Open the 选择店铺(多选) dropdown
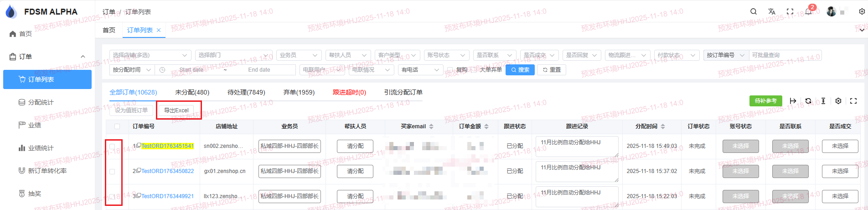Screen dimensions: 868x210 pyautogui.click(x=150, y=55)
